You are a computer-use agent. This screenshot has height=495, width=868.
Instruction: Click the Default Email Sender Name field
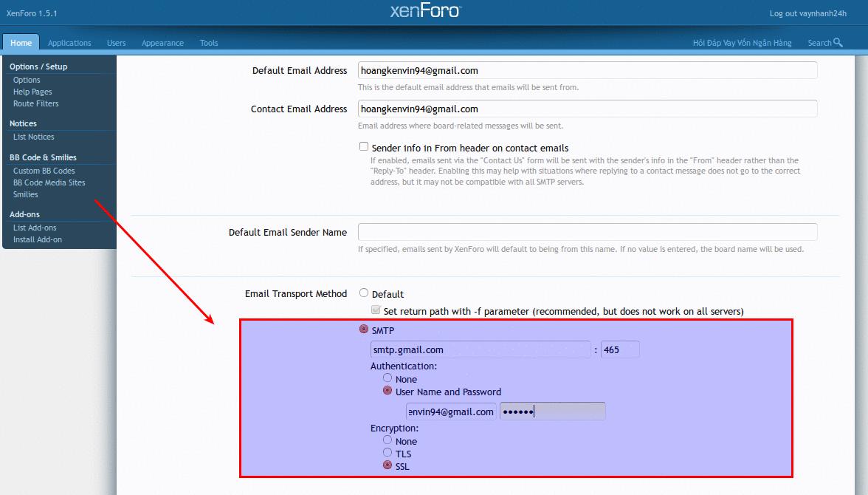point(588,232)
